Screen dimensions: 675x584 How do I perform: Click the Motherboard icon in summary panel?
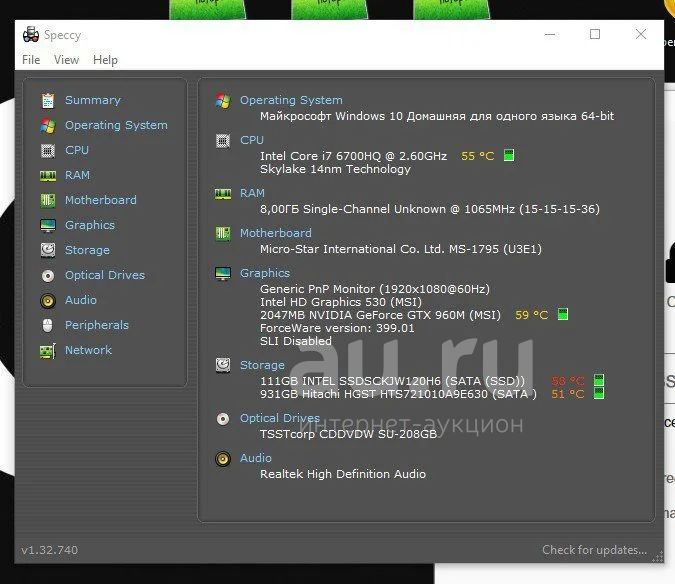(223, 234)
